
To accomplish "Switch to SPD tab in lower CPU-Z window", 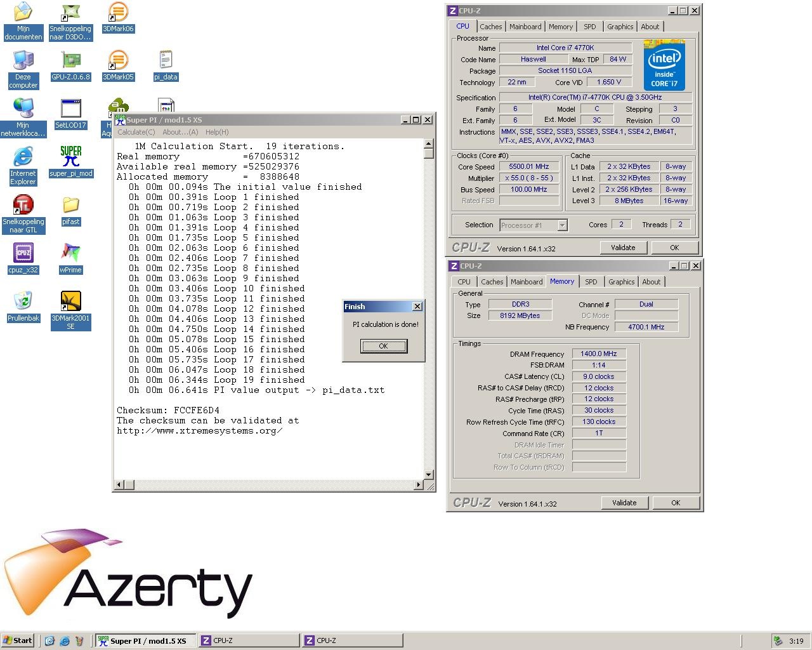I will pos(591,282).
